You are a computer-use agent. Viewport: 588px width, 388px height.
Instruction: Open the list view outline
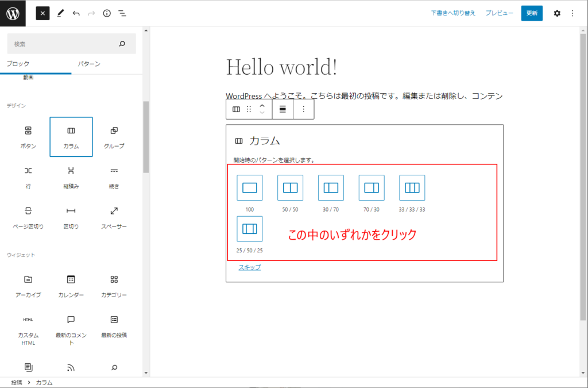pos(122,13)
